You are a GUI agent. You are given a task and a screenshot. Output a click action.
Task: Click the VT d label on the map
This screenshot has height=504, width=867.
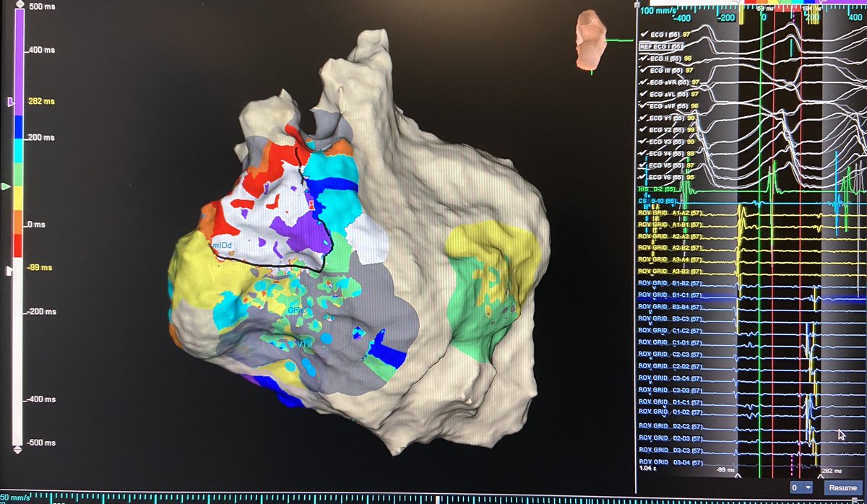pos(303,344)
